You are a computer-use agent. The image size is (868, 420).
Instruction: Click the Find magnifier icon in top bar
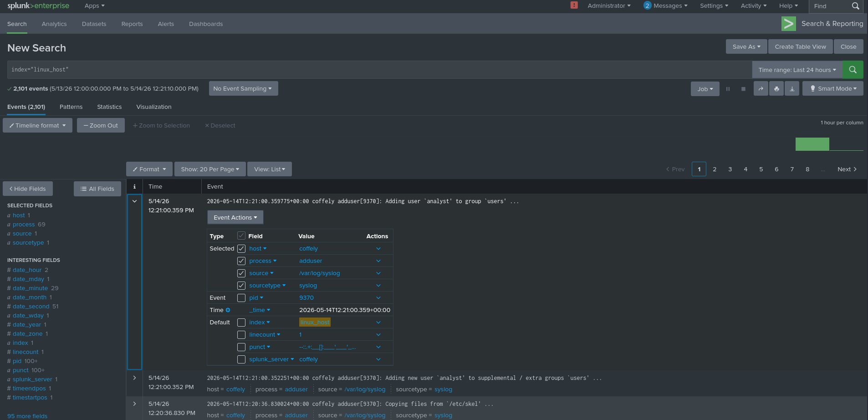[x=855, y=6]
